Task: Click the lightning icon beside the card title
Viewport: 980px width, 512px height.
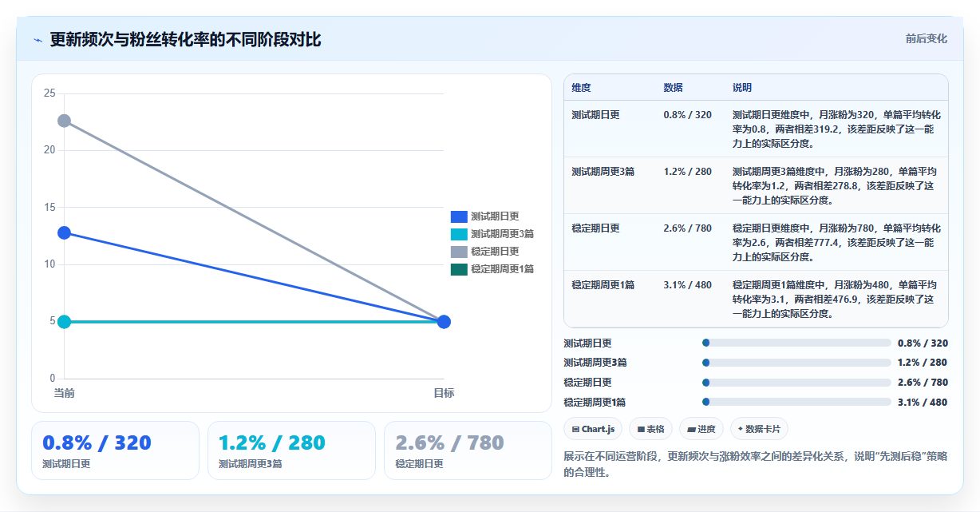Action: 38,40
